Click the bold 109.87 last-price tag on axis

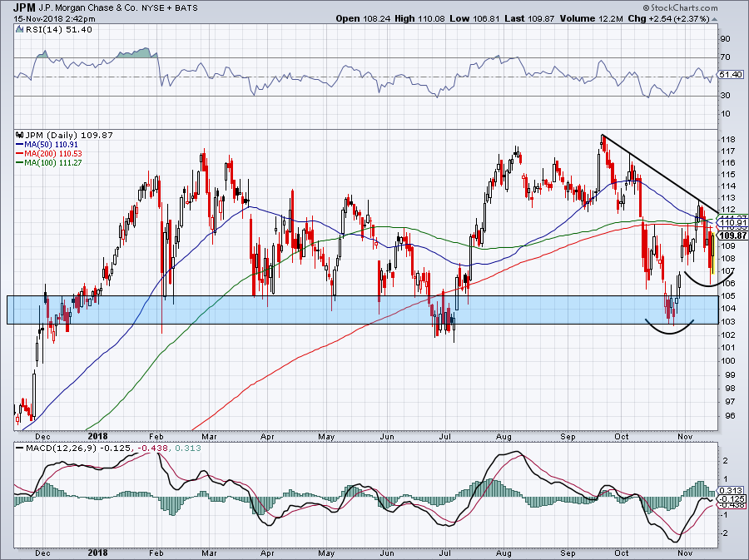pos(732,235)
